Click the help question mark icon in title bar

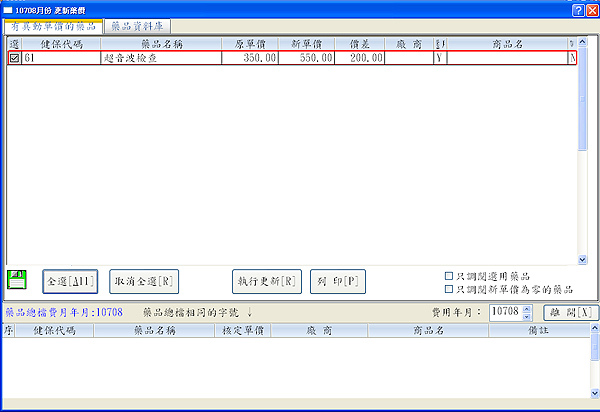point(578,9)
